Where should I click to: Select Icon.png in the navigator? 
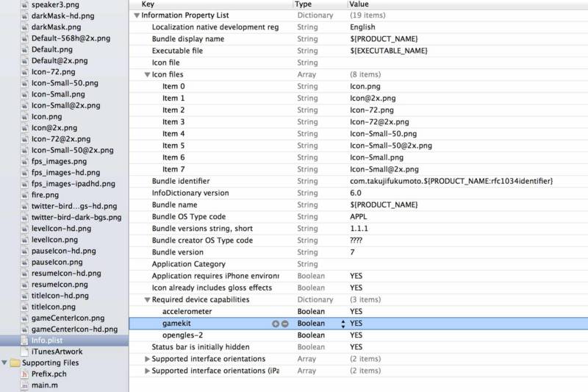coord(47,117)
